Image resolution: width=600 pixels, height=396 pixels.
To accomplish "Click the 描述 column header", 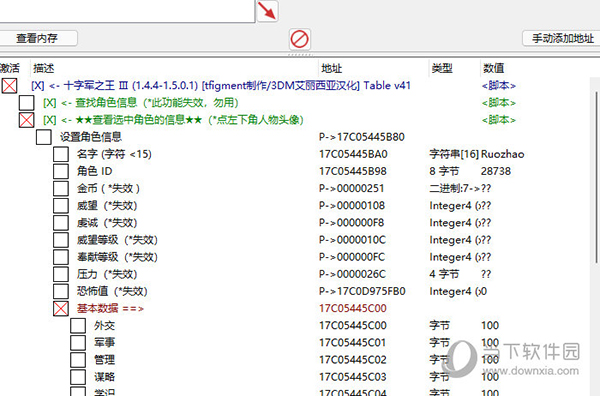I will click(x=44, y=68).
